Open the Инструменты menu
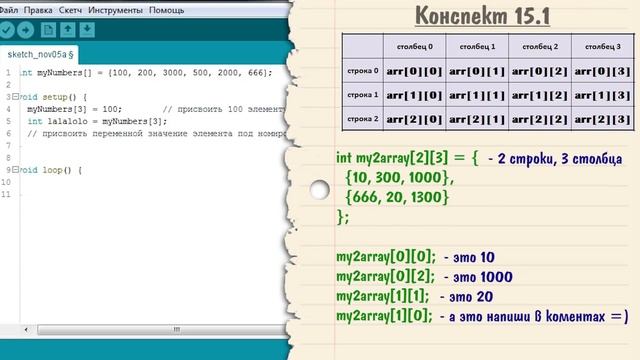Viewport: 640px width, 360px height. [x=116, y=10]
